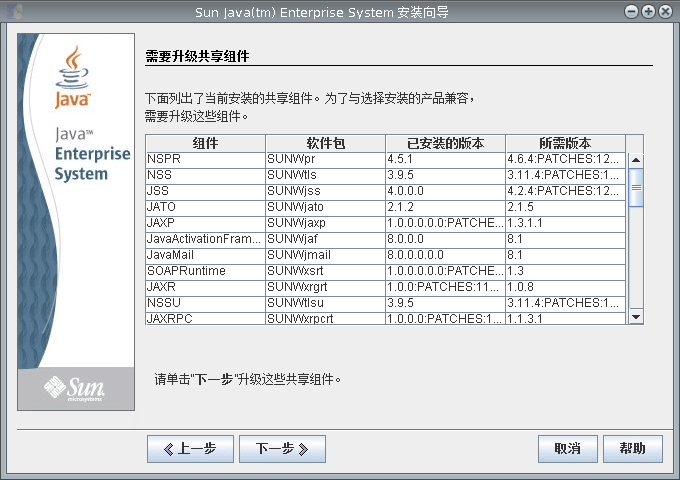Select the JAXRPC component cell

pyautogui.click(x=206, y=318)
